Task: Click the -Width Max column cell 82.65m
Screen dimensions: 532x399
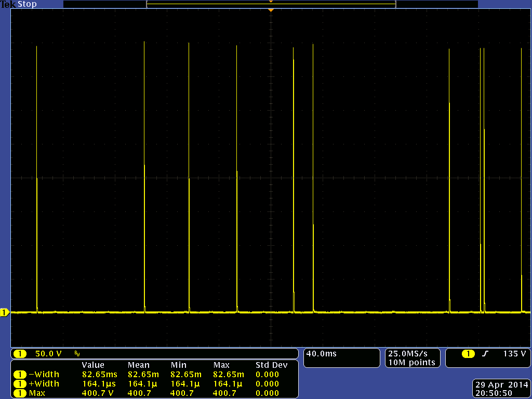Action: pos(229,375)
